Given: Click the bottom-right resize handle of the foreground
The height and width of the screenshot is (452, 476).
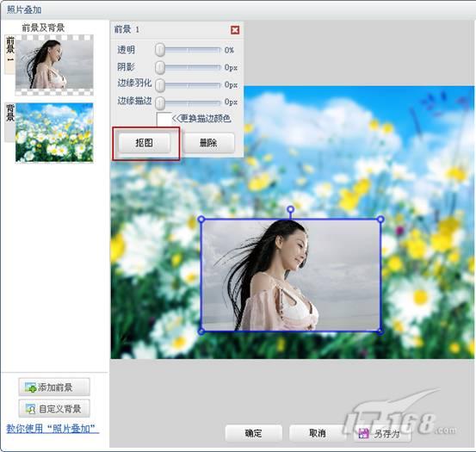Looking at the screenshot, I should pyautogui.click(x=380, y=331).
